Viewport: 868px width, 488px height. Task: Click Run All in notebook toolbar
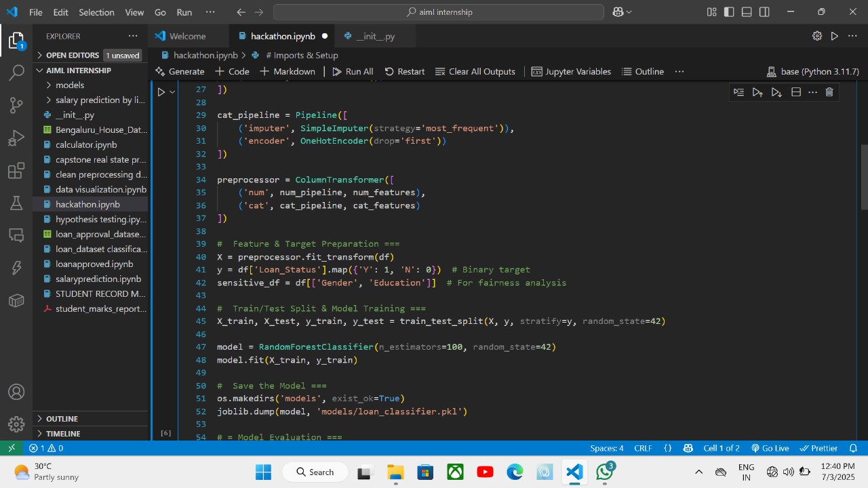(x=353, y=71)
